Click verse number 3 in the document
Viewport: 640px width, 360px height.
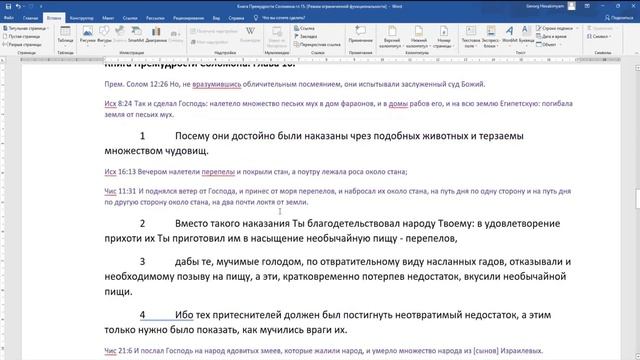(x=142, y=262)
